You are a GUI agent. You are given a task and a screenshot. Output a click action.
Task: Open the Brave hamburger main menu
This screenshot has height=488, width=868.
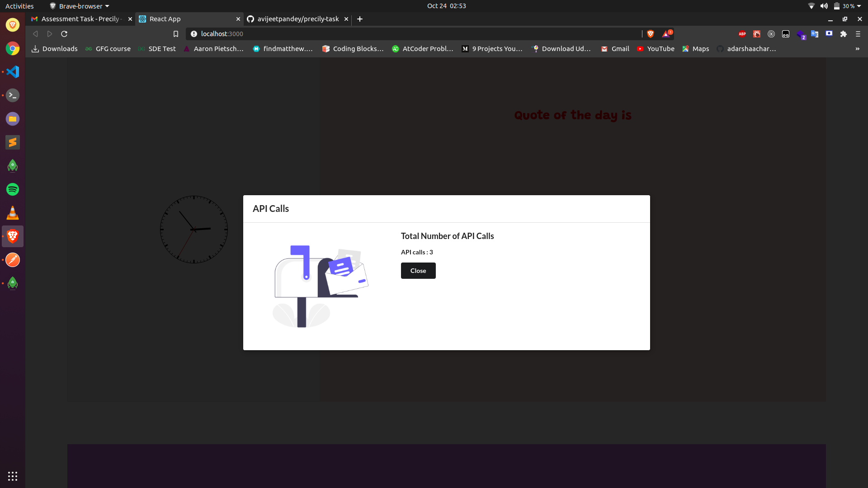[x=858, y=34]
